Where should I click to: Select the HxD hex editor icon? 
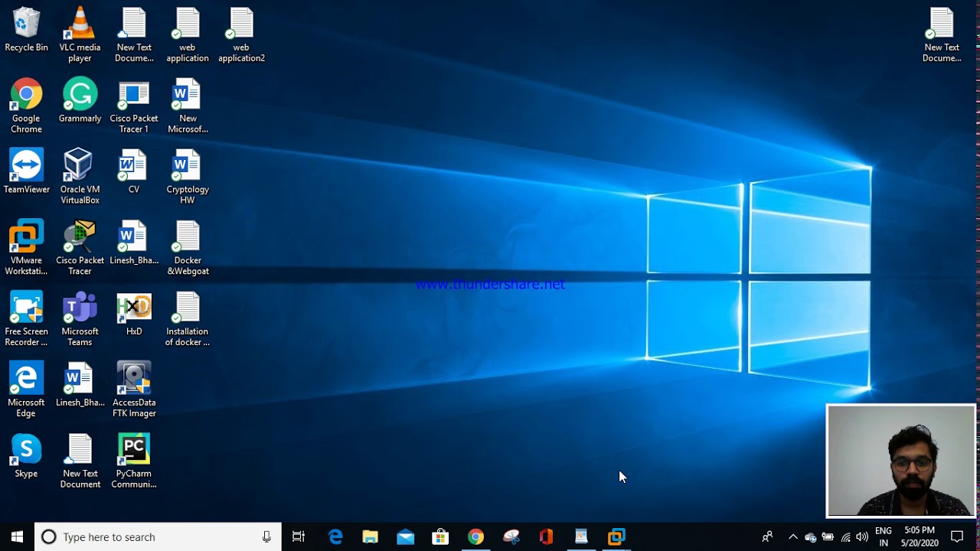tap(134, 315)
